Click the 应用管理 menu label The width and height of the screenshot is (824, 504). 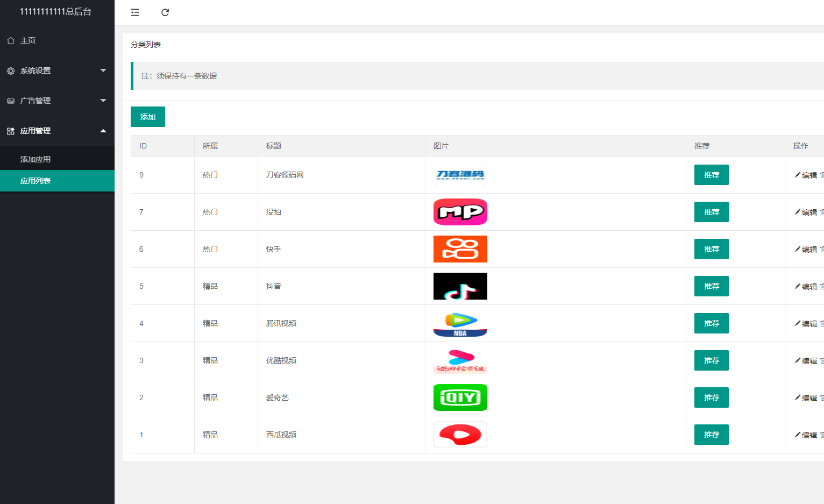[35, 131]
